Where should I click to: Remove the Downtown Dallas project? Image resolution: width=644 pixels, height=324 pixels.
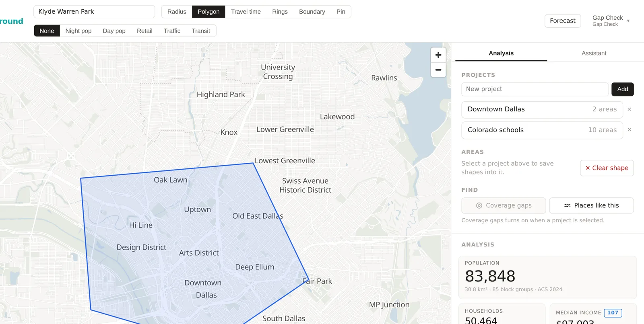pos(630,109)
